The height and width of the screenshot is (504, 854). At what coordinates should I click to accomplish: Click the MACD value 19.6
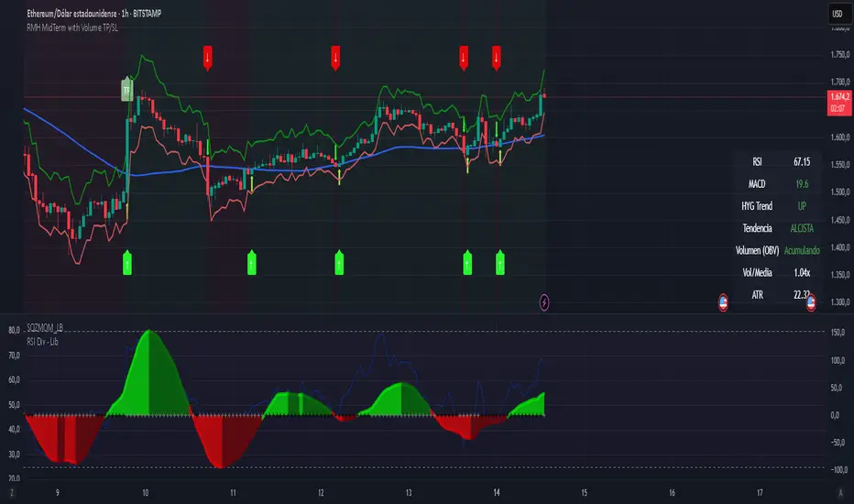802,184
